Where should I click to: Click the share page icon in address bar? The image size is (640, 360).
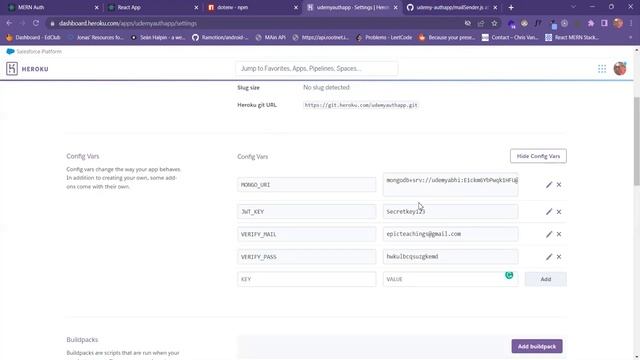click(x=481, y=23)
